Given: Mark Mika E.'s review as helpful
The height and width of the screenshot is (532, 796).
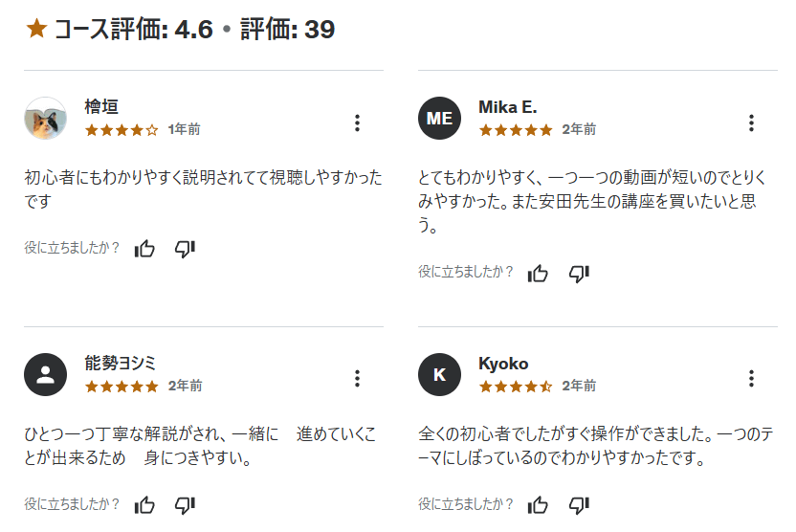Looking at the screenshot, I should (x=538, y=274).
